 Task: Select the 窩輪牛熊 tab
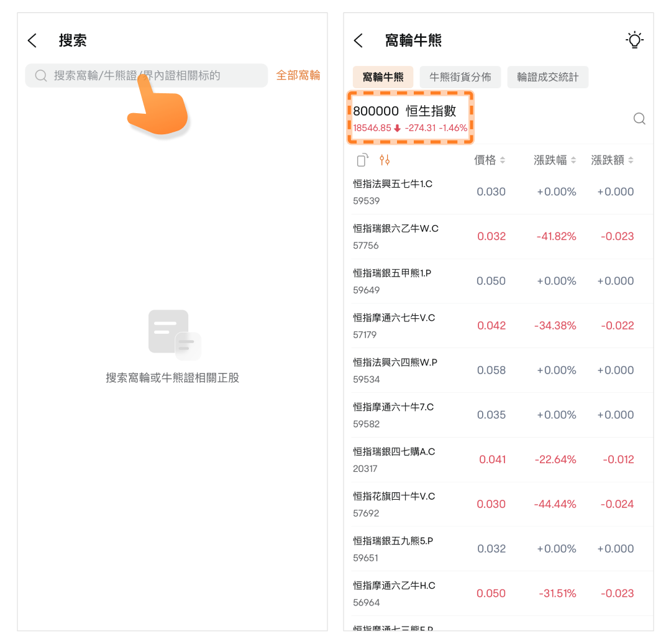click(383, 77)
